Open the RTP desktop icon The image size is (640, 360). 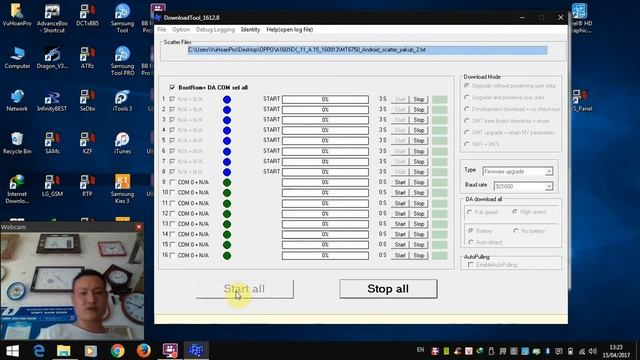(87, 186)
